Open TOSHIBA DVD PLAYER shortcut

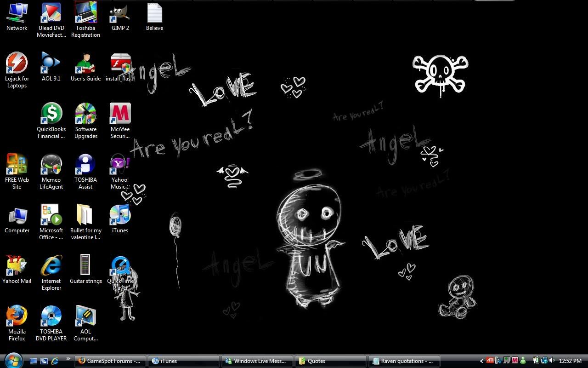pos(51,323)
